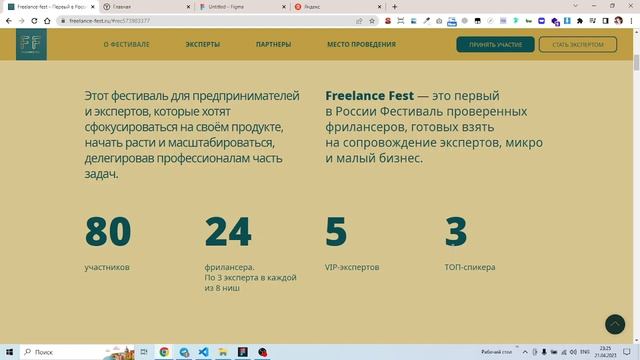
Task: Open Google Chrome from the taskbar
Action: [164, 351]
